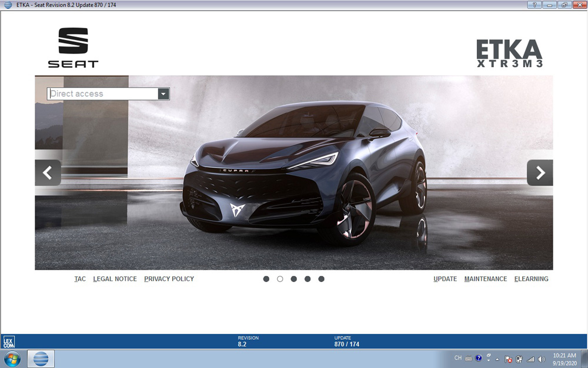Click the on-screen keyboard tray icon

[469, 358]
